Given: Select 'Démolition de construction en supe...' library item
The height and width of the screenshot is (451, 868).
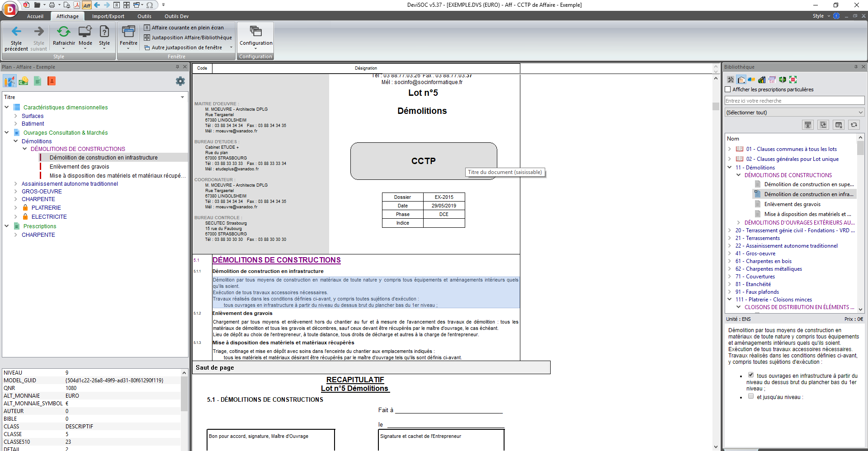Looking at the screenshot, I should point(809,184).
